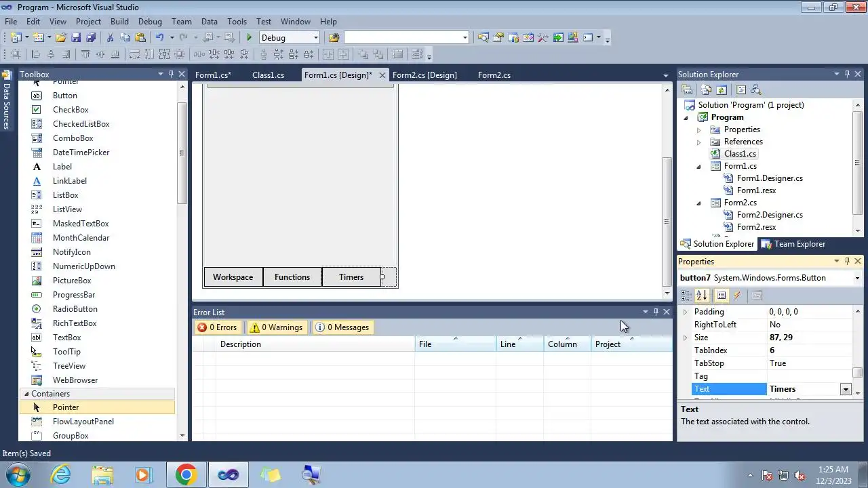Open the search combo box dropdown arrow

(x=465, y=38)
